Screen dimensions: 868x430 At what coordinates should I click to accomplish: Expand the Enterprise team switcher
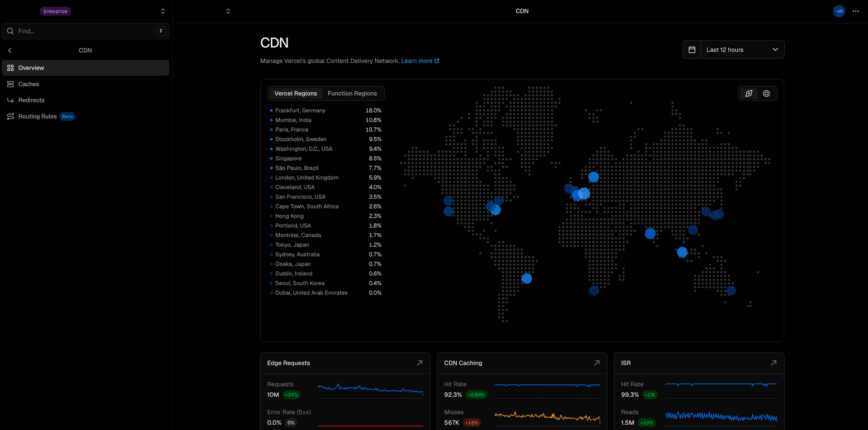pos(163,11)
